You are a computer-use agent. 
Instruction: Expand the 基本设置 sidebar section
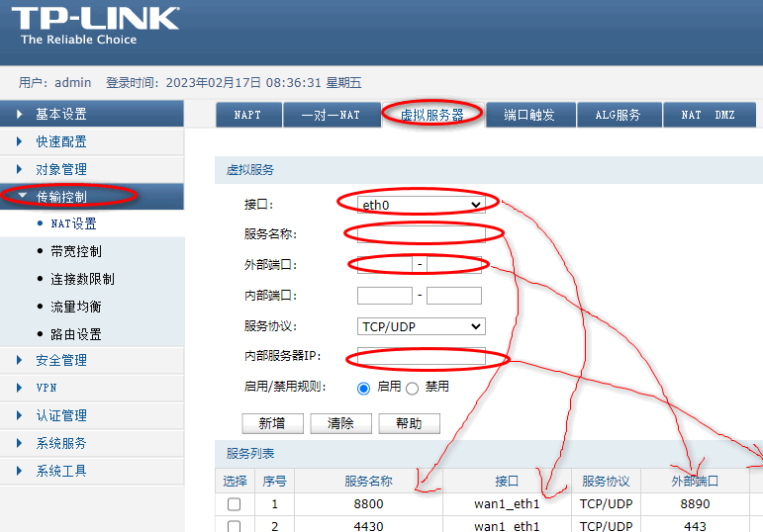pyautogui.click(x=61, y=115)
